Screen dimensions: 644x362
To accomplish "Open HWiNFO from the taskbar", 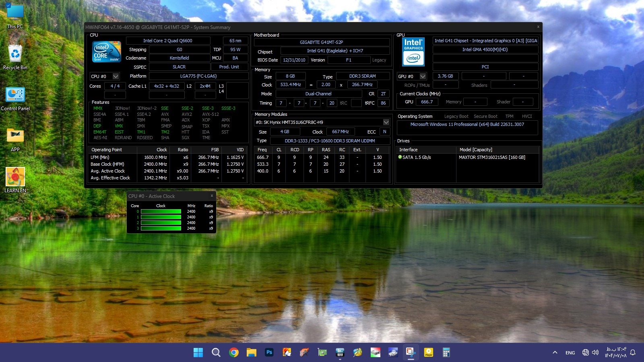I will coord(340,353).
